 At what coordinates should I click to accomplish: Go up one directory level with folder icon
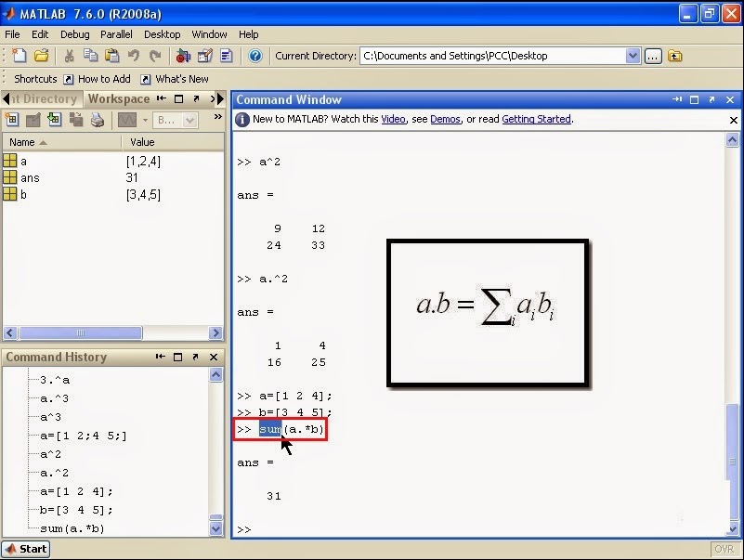pyautogui.click(x=675, y=55)
